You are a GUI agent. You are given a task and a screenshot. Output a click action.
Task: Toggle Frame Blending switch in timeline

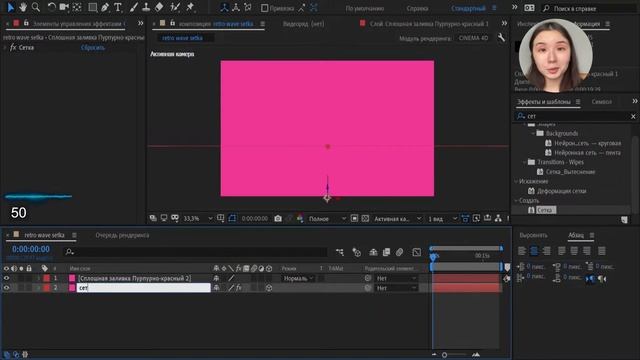point(386,253)
